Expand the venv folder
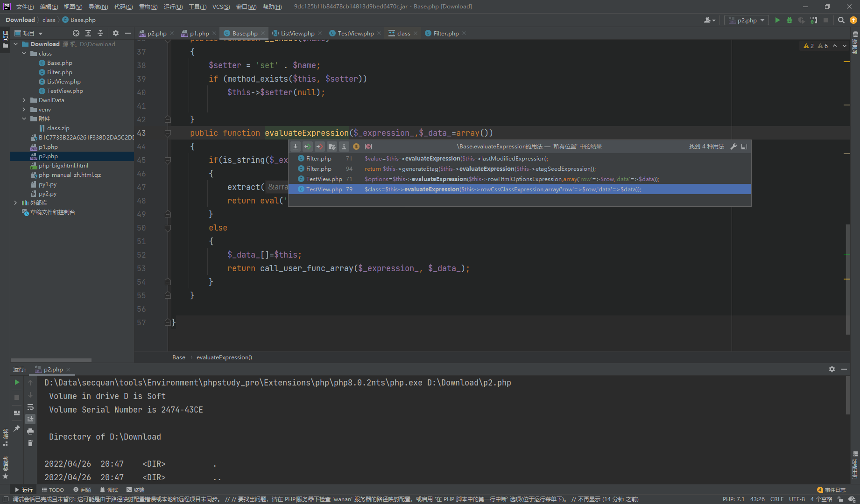The image size is (860, 504). click(24, 109)
